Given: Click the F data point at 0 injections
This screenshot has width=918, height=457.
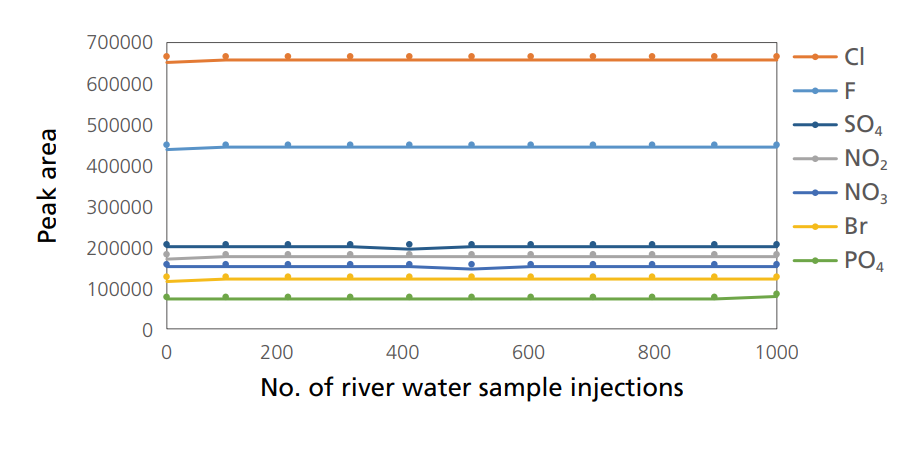Looking at the screenshot, I should tap(166, 145).
